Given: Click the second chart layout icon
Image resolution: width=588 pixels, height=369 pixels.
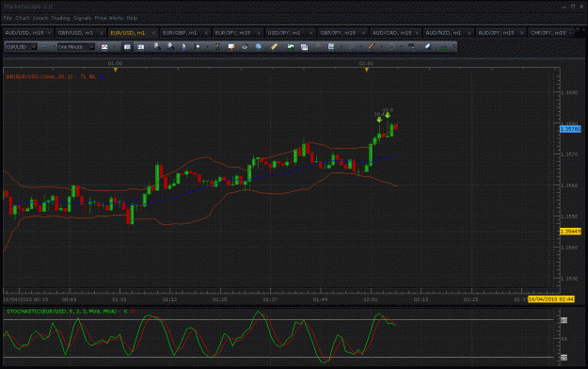Looking at the screenshot, I should click(140, 47).
